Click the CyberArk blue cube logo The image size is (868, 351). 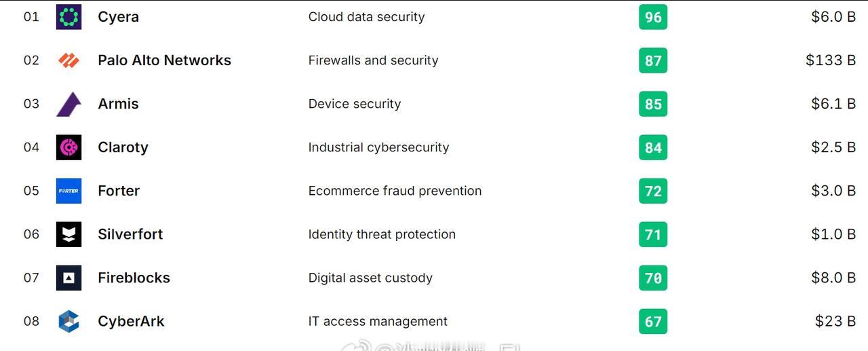point(68,321)
